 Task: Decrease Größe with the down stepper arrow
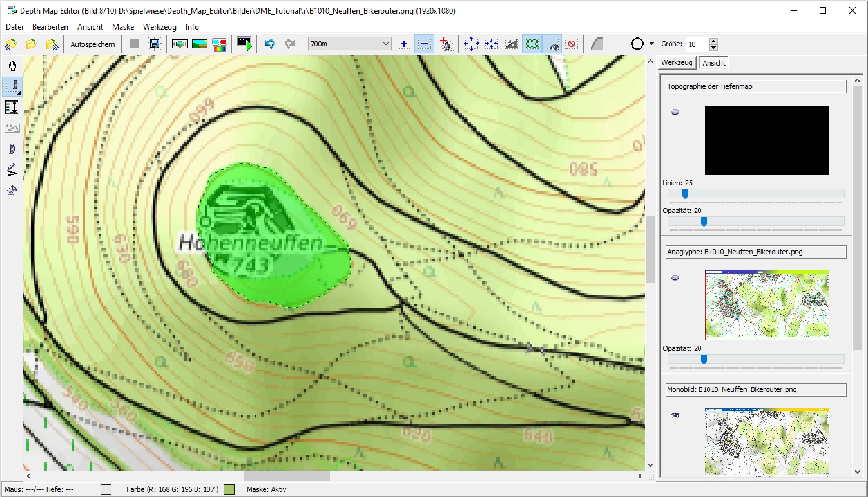coord(713,48)
